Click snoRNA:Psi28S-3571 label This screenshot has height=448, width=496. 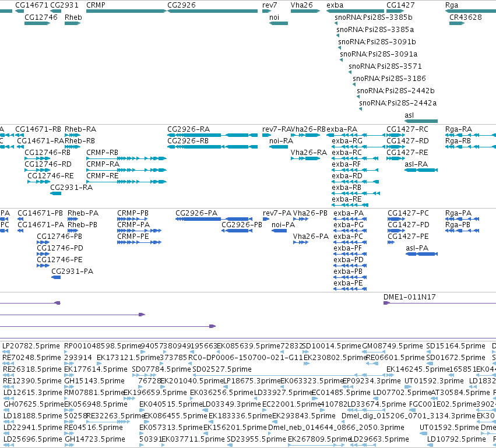[x=385, y=66]
